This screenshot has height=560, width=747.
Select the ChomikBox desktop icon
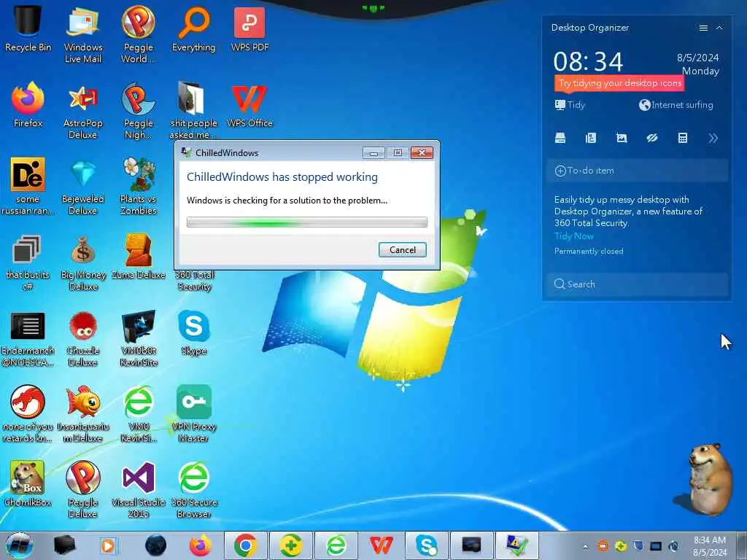tap(28, 484)
